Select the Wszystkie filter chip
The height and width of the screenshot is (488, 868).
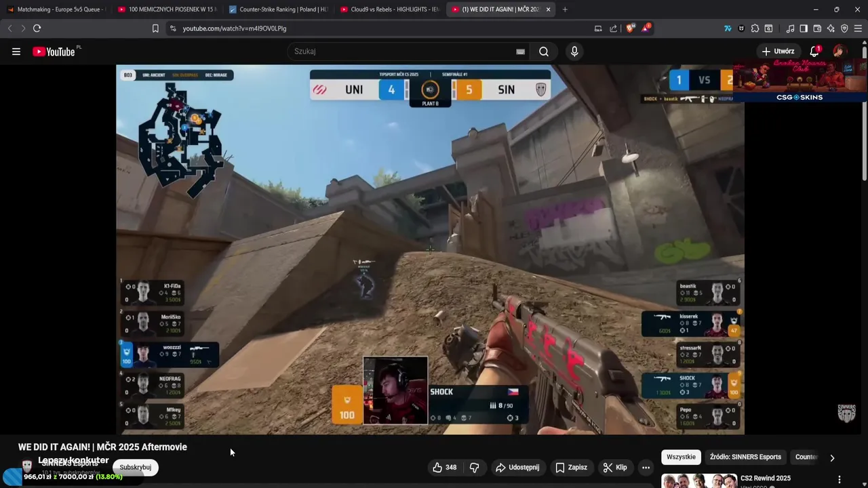point(681,457)
